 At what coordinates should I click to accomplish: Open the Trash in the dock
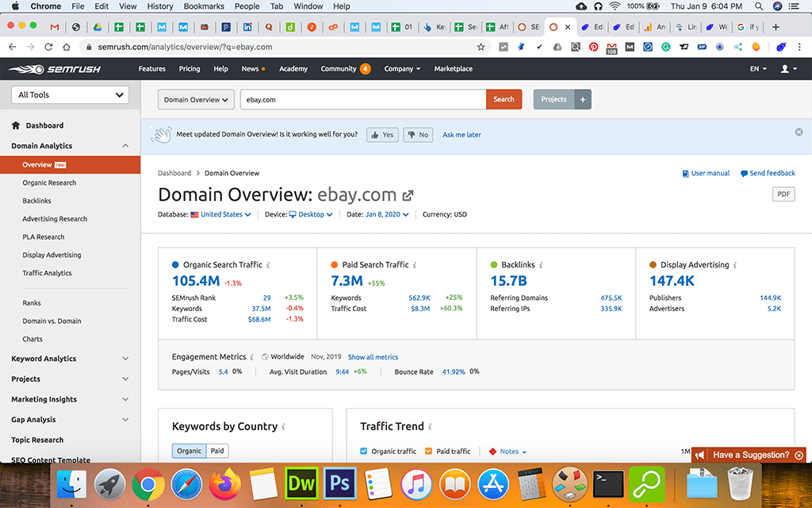pos(740,483)
